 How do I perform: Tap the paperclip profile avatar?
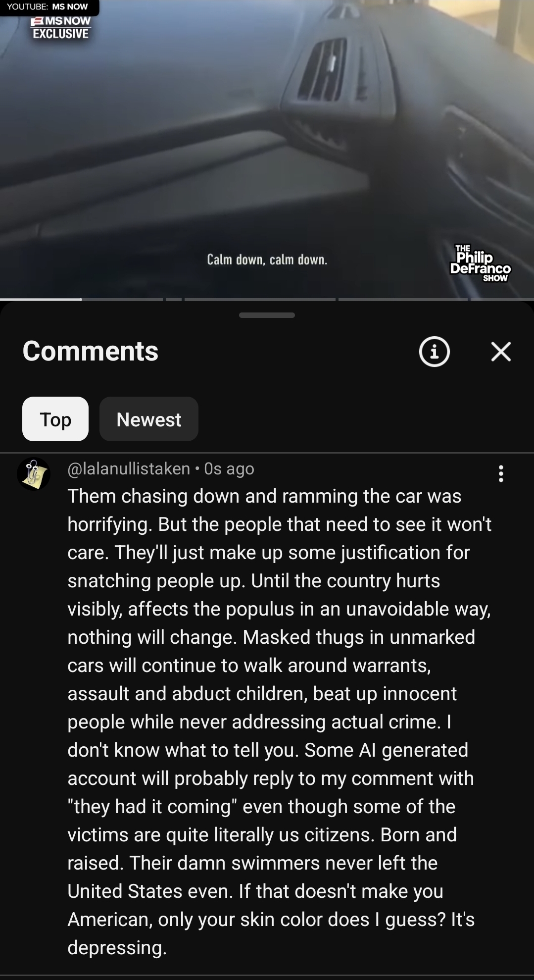tap(34, 474)
